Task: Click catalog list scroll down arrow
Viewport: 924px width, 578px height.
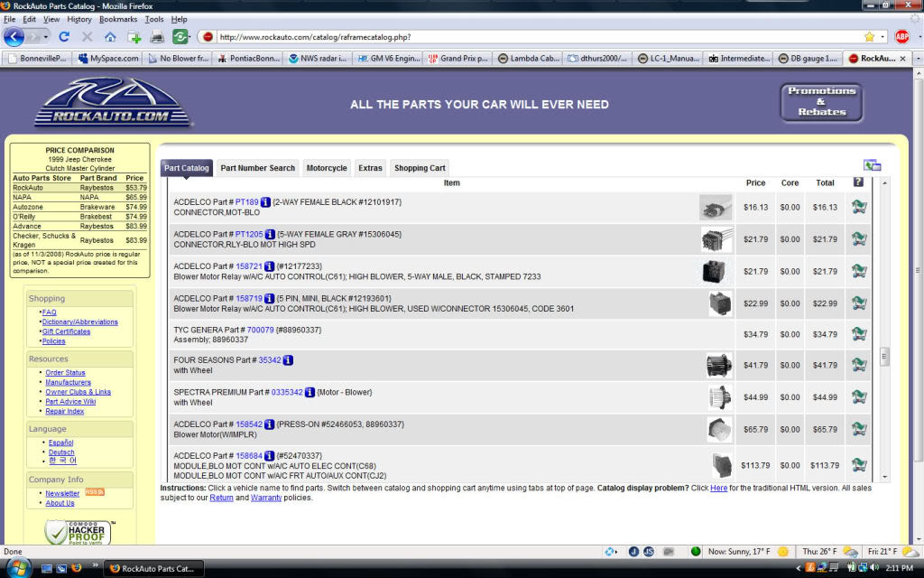Action: coord(884,477)
